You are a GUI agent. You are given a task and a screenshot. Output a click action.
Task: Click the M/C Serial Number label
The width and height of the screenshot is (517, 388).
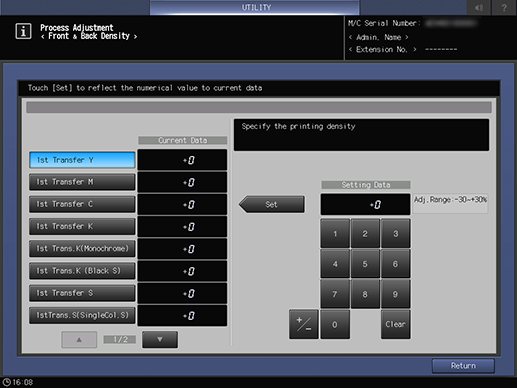click(384, 23)
